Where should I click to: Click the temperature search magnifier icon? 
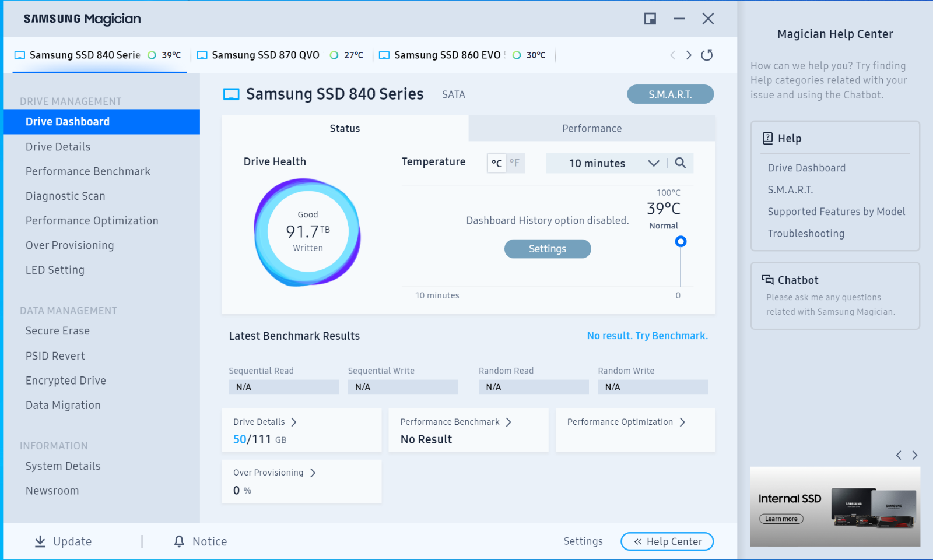(680, 163)
